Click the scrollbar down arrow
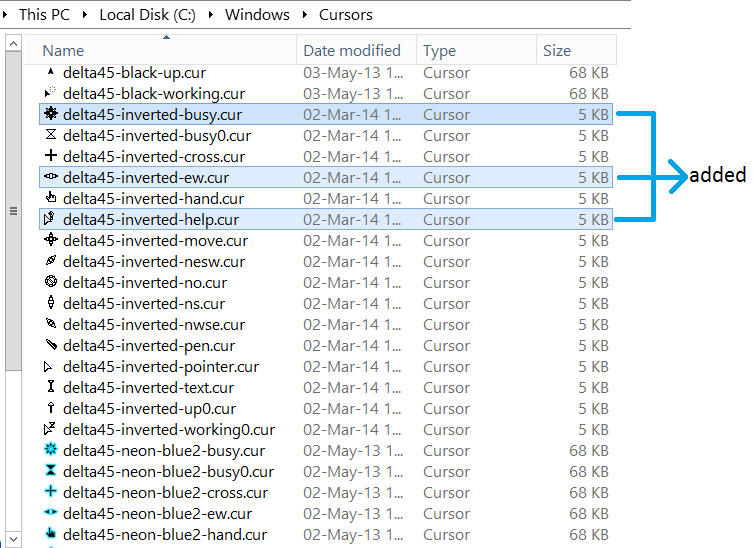 (13, 539)
